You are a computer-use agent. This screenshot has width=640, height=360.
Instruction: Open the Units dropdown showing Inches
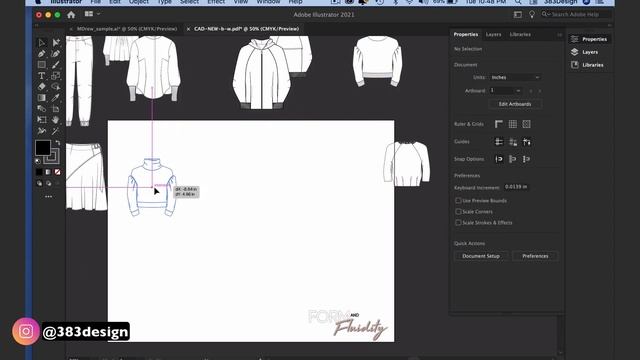coord(515,78)
